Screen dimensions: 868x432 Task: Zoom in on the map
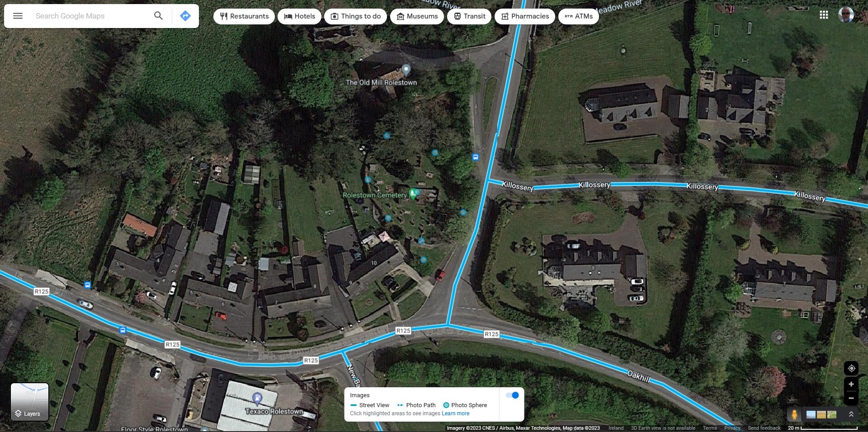pos(851,384)
